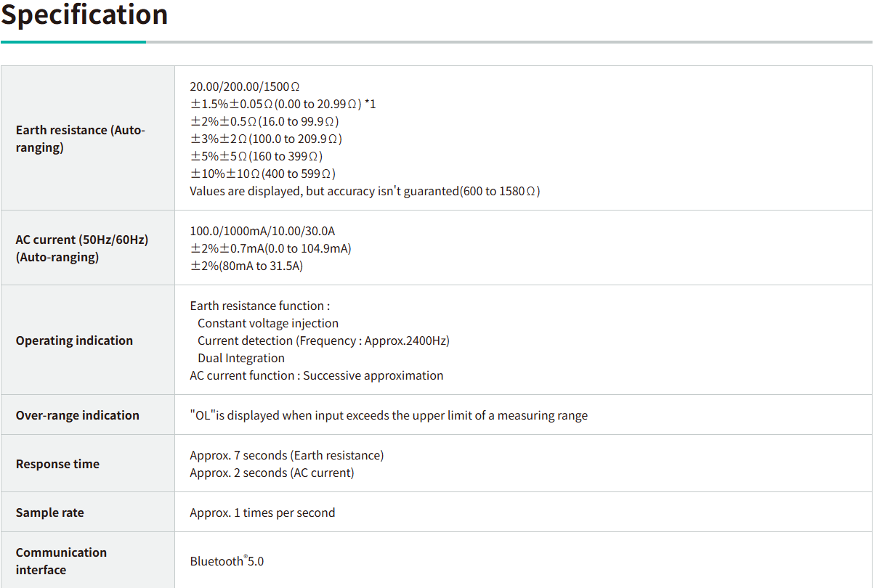Screen dimensions: 874x588
Task: Click the ±5%±5Ω accuracy line
Action: [x=256, y=156]
